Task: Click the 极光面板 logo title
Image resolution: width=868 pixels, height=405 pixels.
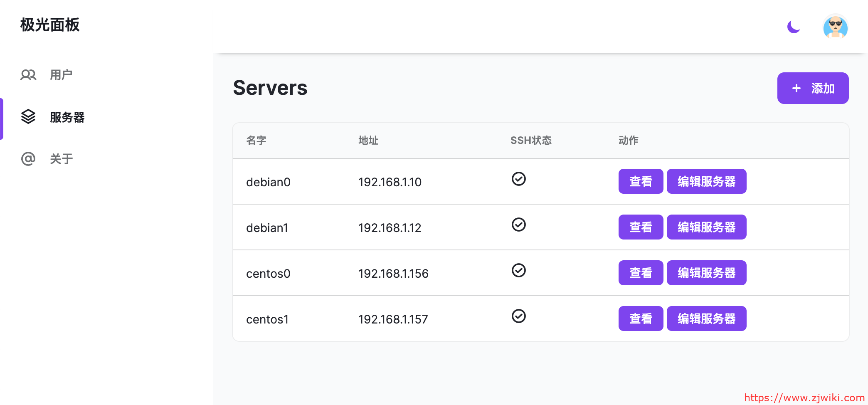Action: 50,25
